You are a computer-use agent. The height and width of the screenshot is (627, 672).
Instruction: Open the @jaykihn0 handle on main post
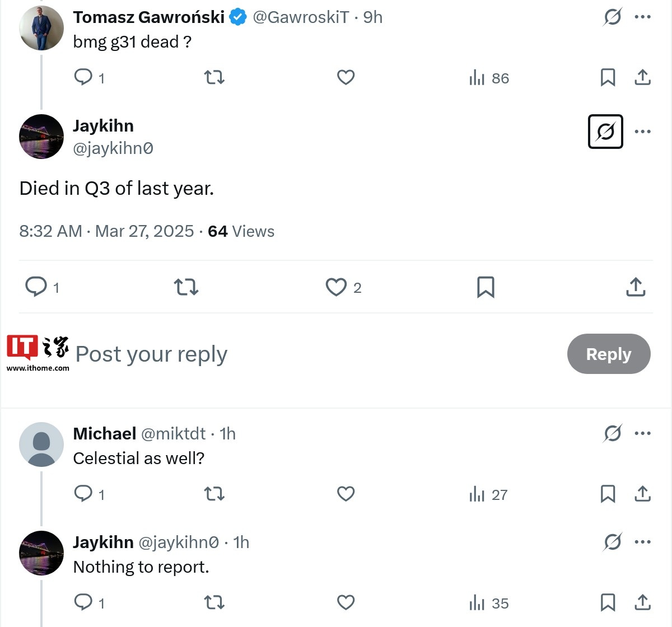(113, 148)
